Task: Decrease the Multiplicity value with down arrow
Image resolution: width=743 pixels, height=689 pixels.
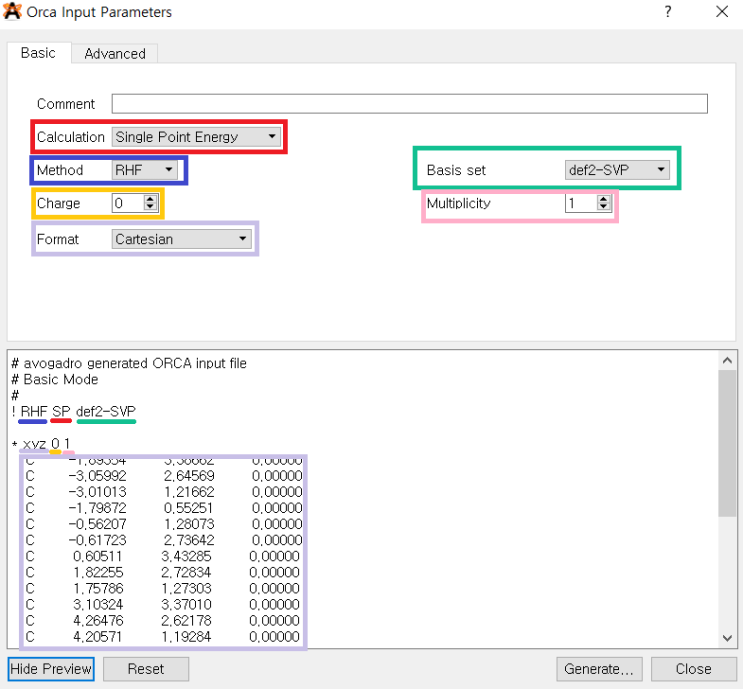Action: [x=603, y=207]
